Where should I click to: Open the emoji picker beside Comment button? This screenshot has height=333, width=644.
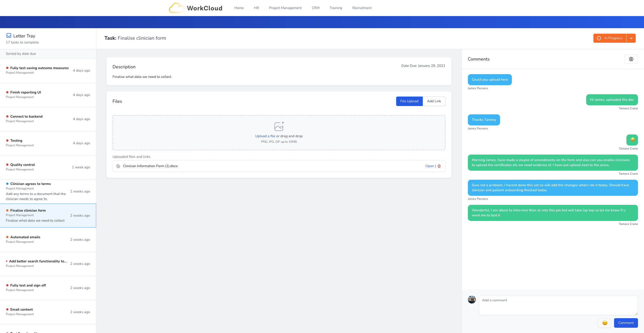point(604,323)
